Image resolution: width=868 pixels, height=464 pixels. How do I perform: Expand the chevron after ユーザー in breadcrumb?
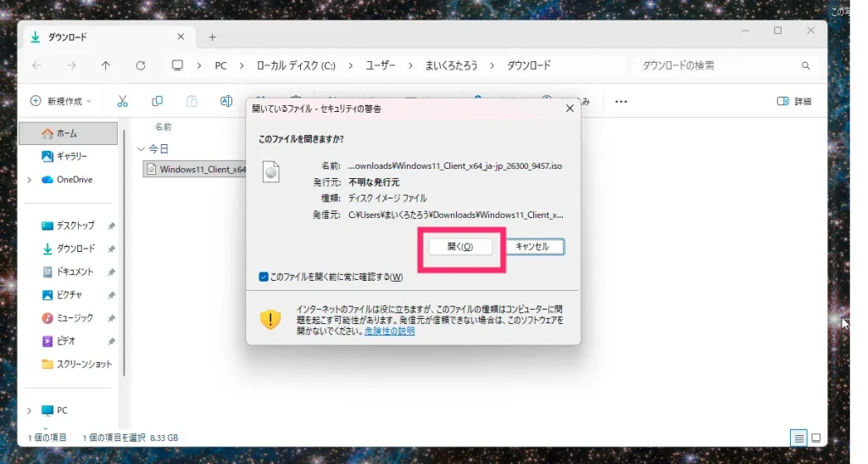410,65
